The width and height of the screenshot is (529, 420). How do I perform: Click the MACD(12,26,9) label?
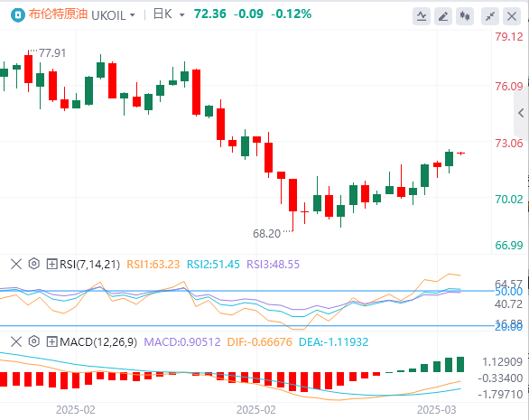coord(98,342)
